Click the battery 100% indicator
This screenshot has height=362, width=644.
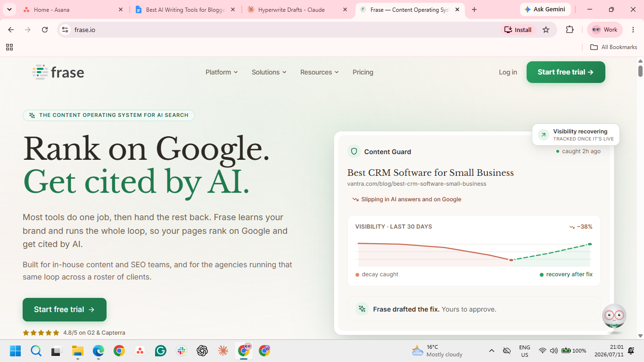click(x=574, y=351)
